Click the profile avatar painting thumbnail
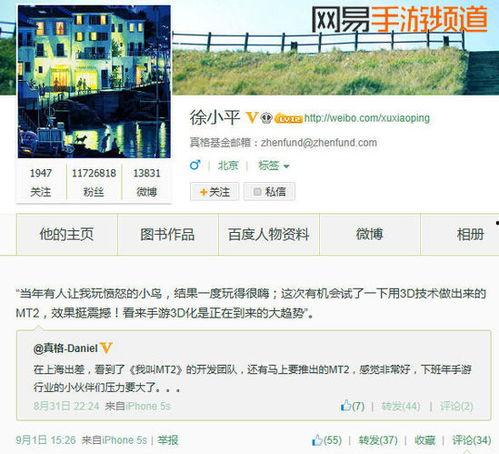Image resolution: width=499 pixels, height=454 pixels. tap(94, 82)
